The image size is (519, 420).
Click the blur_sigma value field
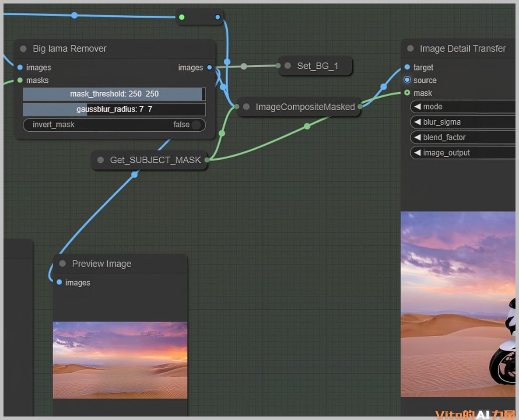point(463,122)
